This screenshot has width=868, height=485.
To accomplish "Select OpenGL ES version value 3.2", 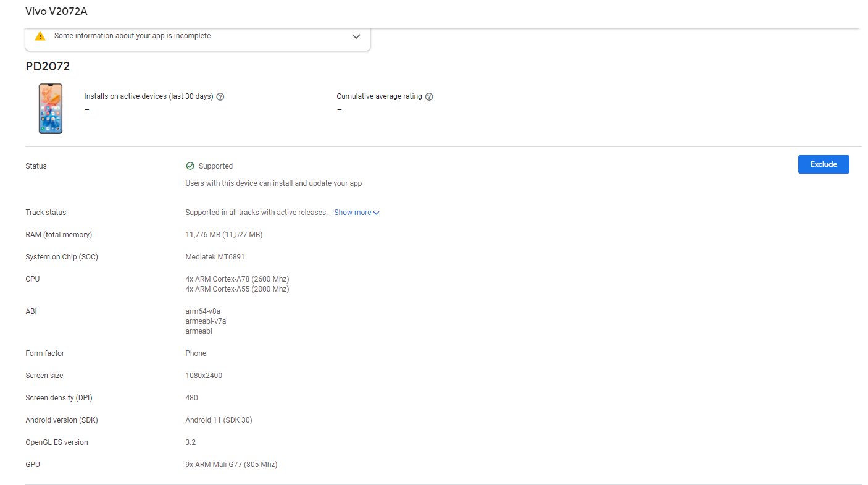I will point(190,442).
